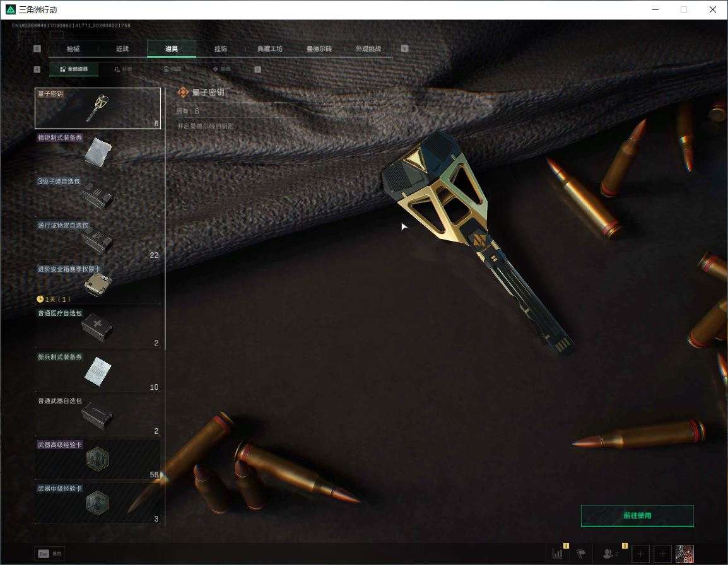Click the item list vertical scrollbar
The height and width of the screenshot is (565, 728).
(x=165, y=218)
